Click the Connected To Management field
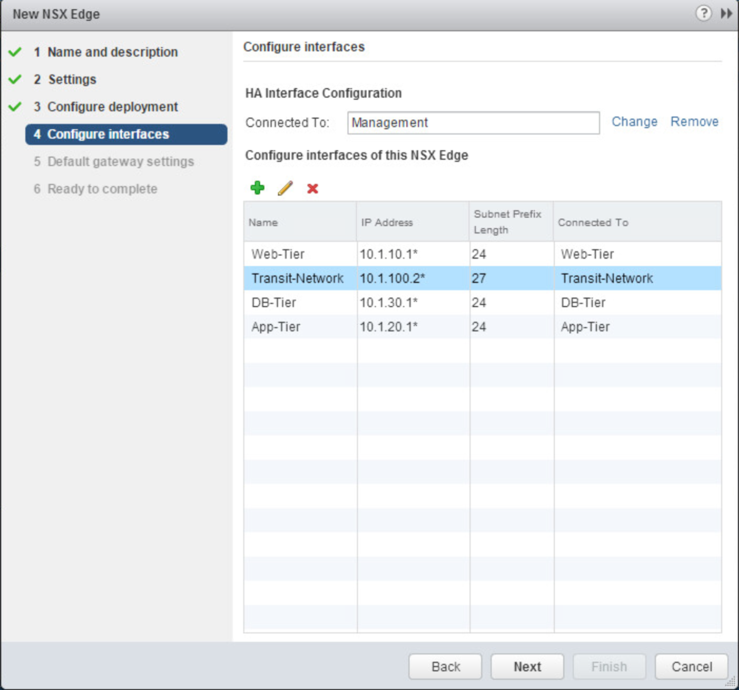Image resolution: width=739 pixels, height=690 pixels. pyautogui.click(x=473, y=123)
